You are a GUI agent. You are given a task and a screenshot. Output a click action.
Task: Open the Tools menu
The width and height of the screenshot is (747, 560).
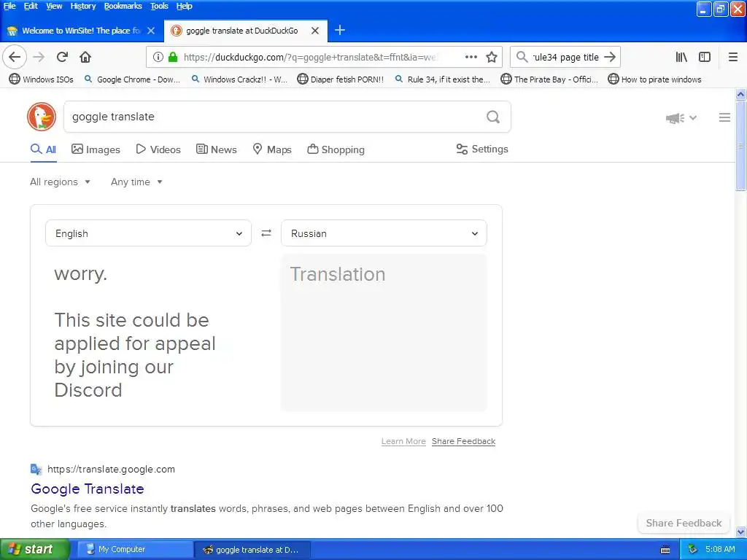[159, 6]
